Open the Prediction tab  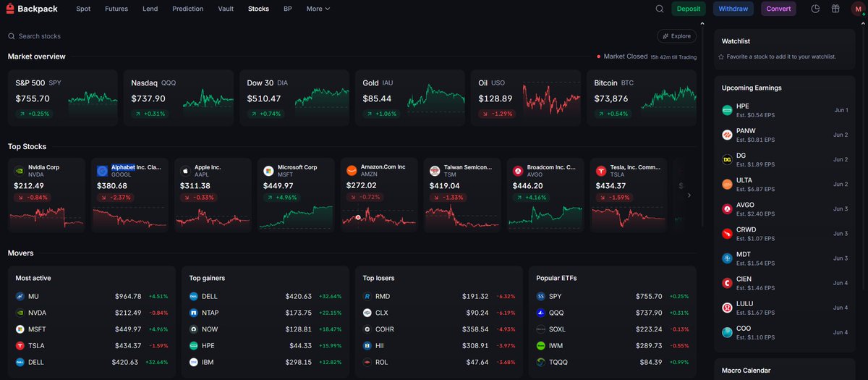188,9
